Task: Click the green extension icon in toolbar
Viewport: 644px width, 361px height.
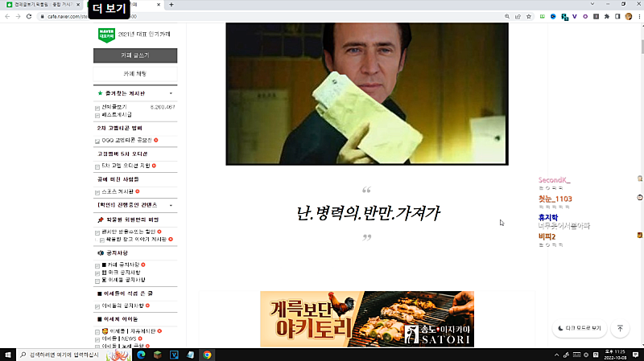Action: click(542, 16)
